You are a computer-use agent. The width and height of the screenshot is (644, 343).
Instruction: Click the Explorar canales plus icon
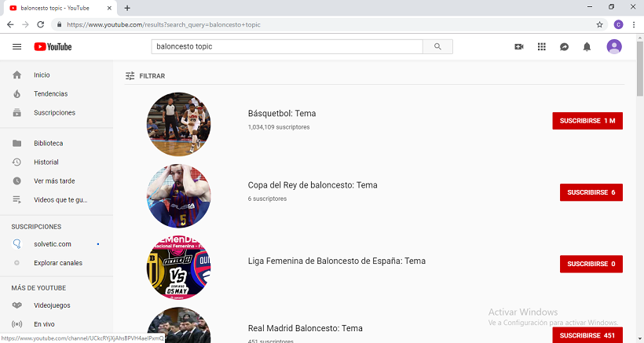[x=16, y=263]
